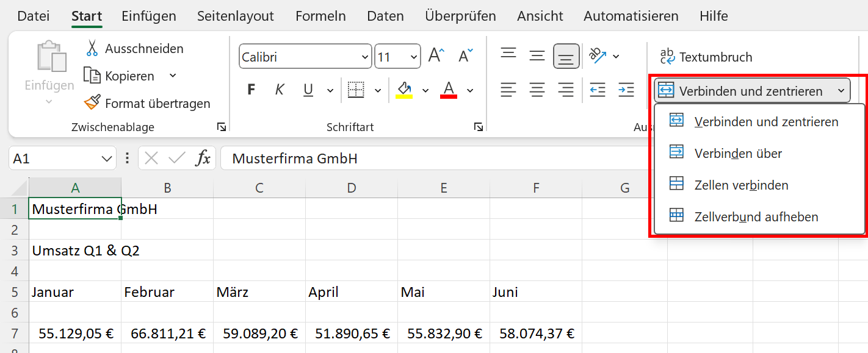Switch to the Formeln tab
This screenshot has height=353, width=868.
(x=320, y=16)
